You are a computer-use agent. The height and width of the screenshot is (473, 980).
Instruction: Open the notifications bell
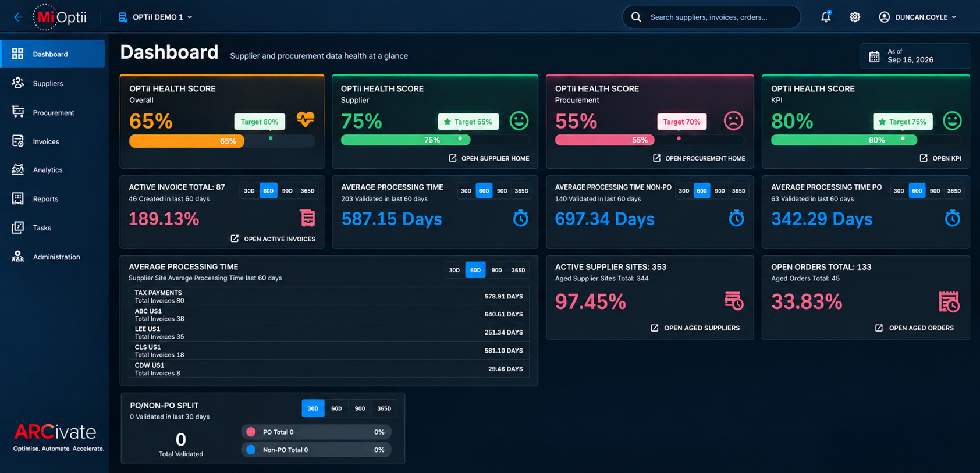[x=826, y=17]
